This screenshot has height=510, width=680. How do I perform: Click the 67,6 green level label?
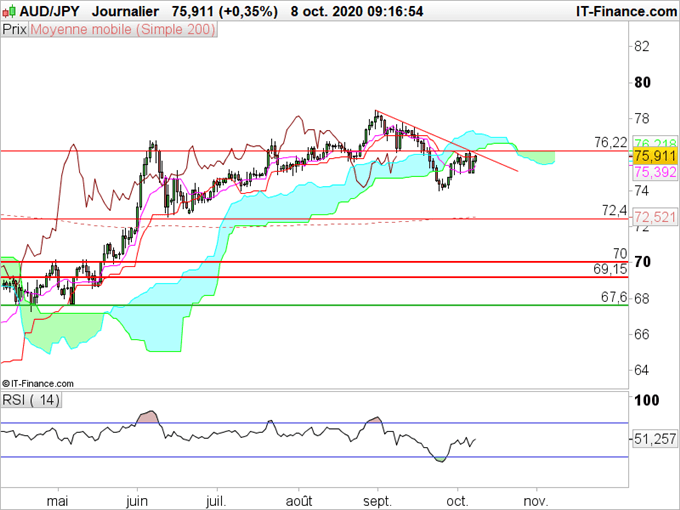[614, 297]
